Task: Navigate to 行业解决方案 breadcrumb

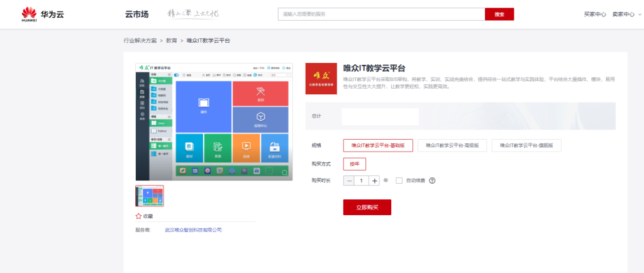Action: [140, 40]
